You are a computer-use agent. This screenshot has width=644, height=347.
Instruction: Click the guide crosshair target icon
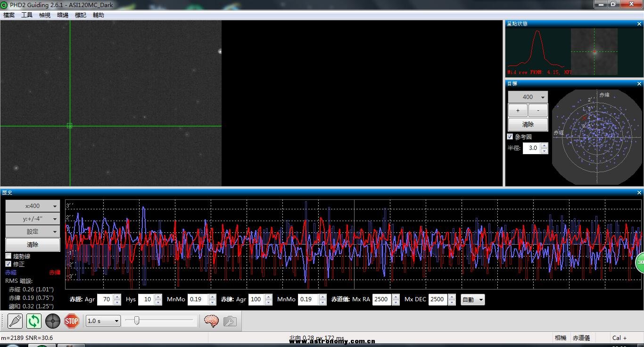(x=53, y=321)
